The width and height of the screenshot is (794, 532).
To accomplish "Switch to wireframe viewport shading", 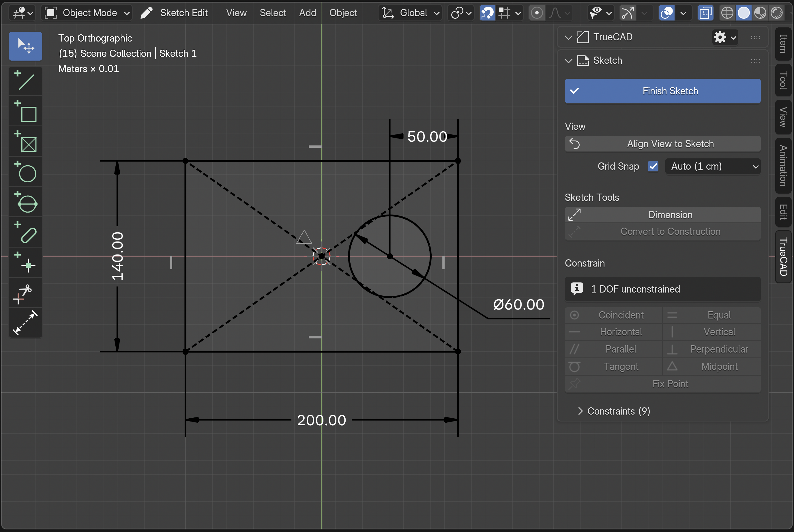I will tap(727, 13).
